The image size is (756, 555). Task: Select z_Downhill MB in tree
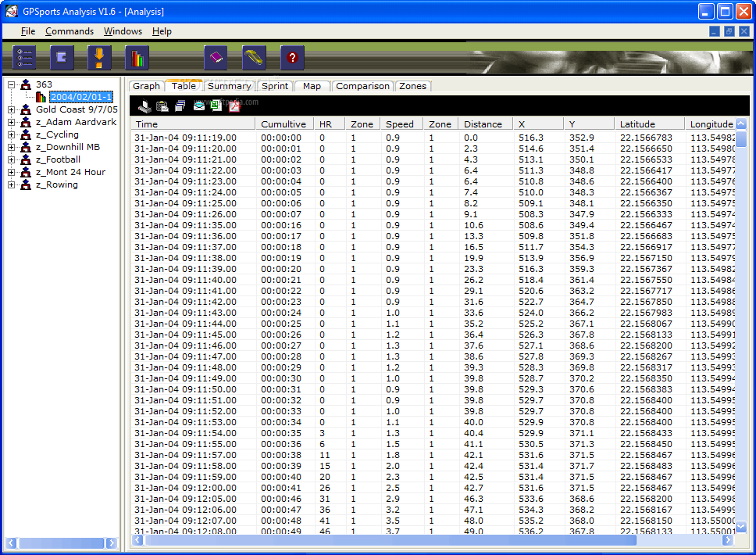[67, 147]
